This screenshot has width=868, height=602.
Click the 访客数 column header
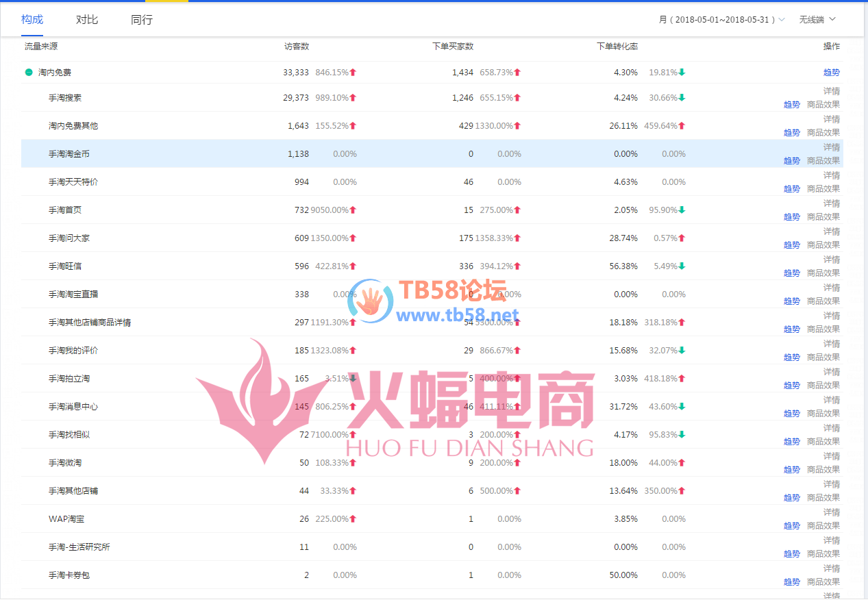tap(297, 47)
